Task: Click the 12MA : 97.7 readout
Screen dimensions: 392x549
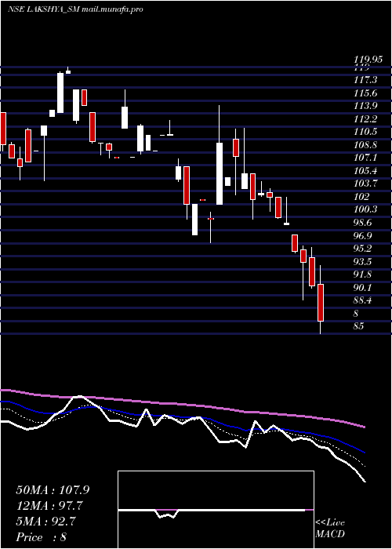Action: (x=51, y=506)
